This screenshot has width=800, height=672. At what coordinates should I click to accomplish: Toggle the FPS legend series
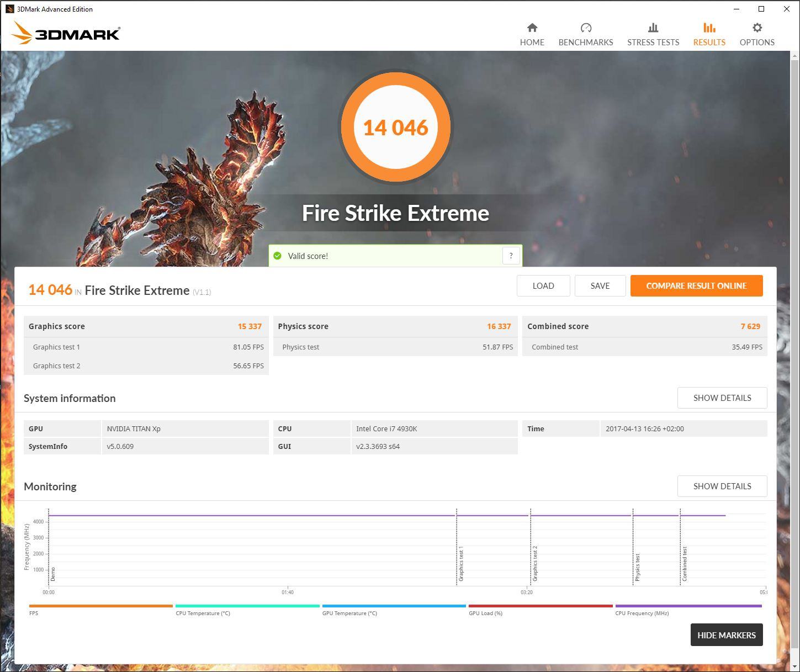[x=100, y=610]
